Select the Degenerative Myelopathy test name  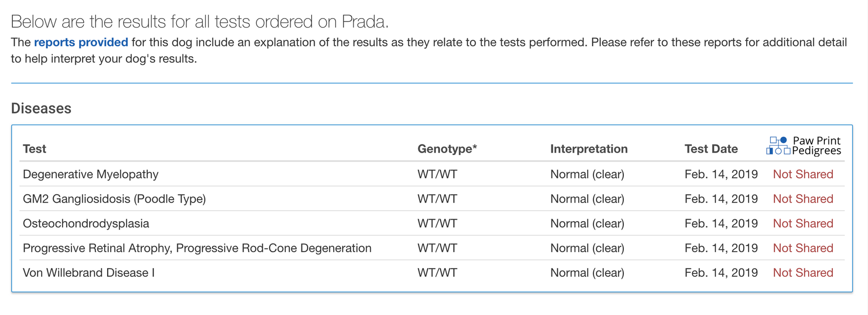(91, 175)
